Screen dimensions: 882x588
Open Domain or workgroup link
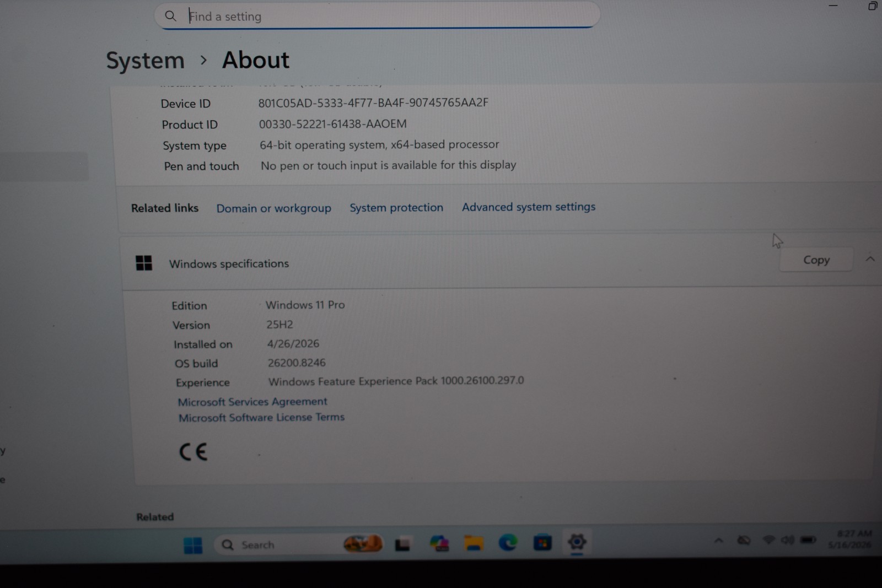pos(273,208)
